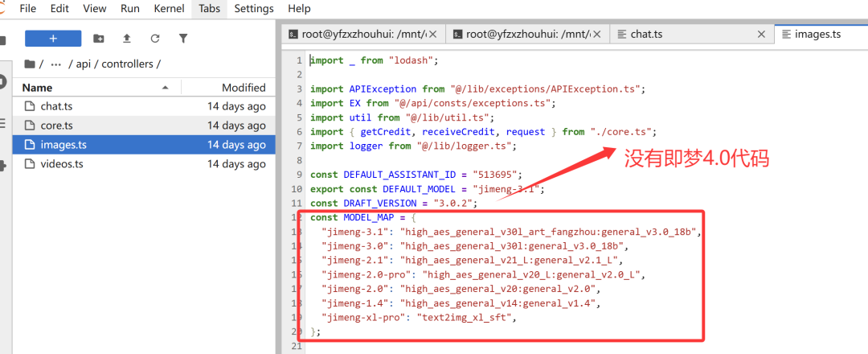Click the logger import code line
Viewport: 868px width, 354px height.
click(413, 146)
